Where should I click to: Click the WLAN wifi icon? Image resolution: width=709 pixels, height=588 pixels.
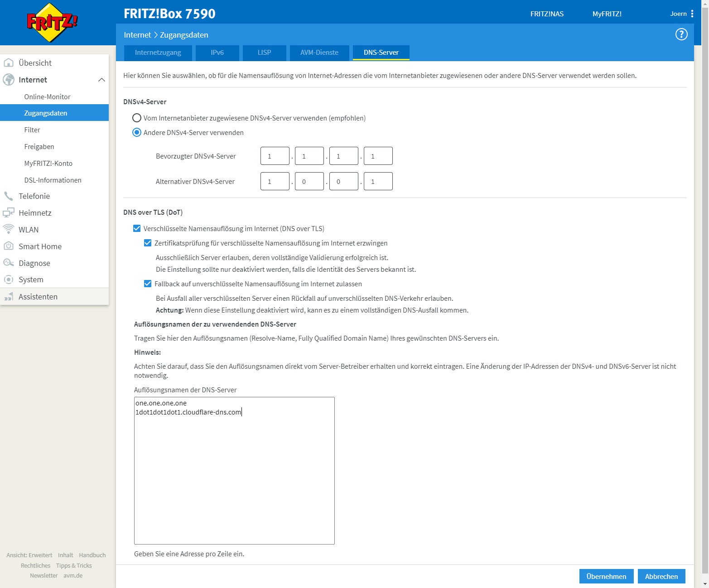point(9,230)
